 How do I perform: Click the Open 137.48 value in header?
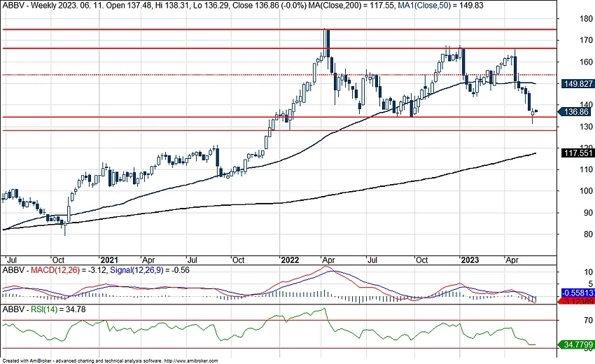pos(129,6)
